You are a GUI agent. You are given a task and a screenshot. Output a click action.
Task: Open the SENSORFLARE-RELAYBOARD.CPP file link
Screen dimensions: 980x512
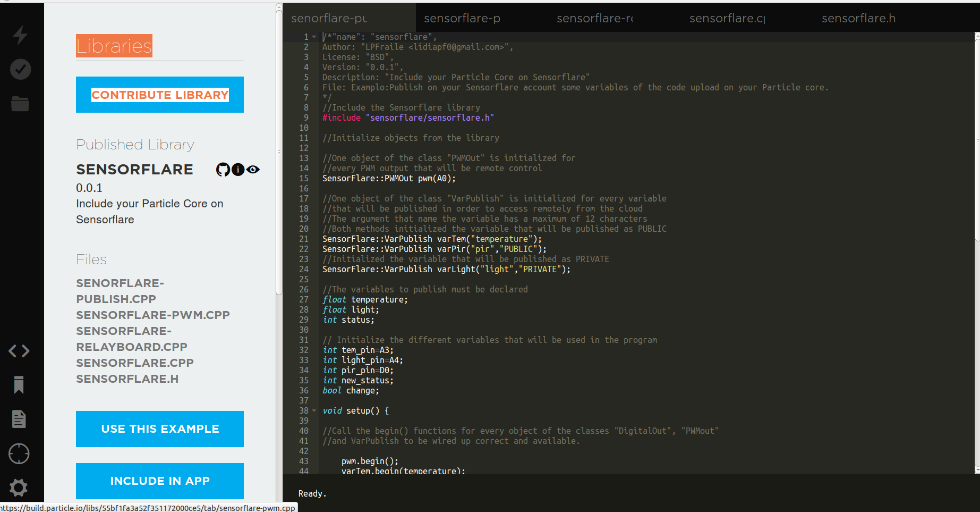click(x=132, y=339)
